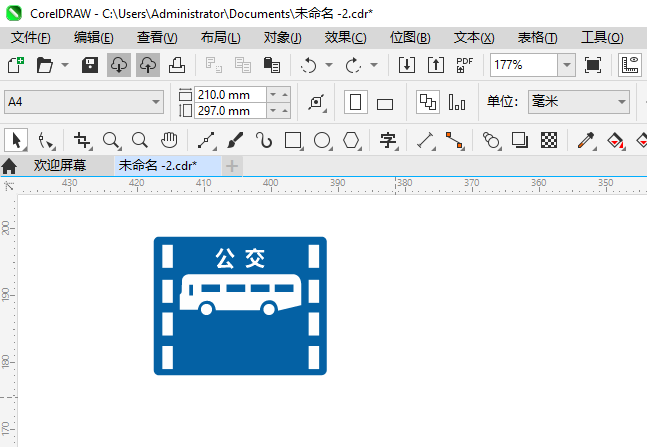The width and height of the screenshot is (647, 447).
Task: Select the Color Eyedropper tool
Action: click(586, 140)
